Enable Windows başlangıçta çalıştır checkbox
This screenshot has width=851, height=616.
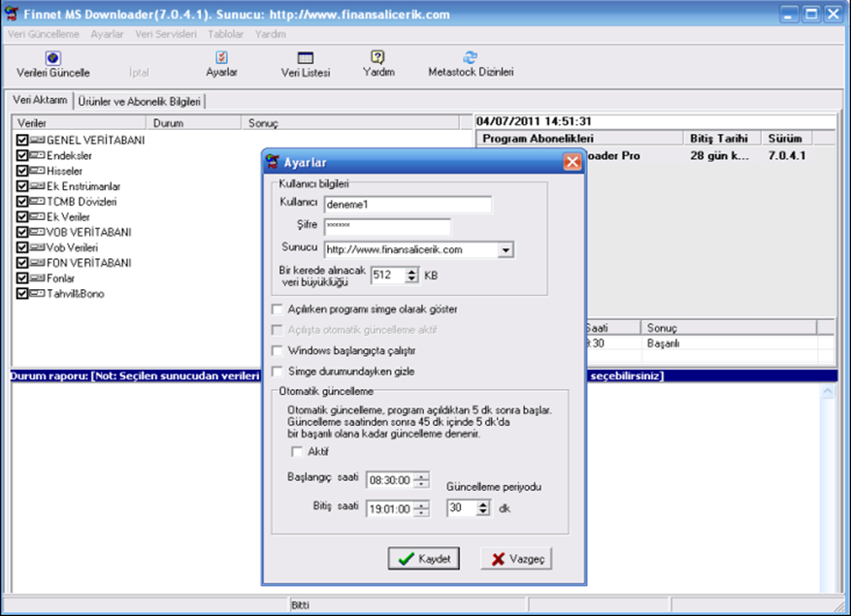(278, 350)
